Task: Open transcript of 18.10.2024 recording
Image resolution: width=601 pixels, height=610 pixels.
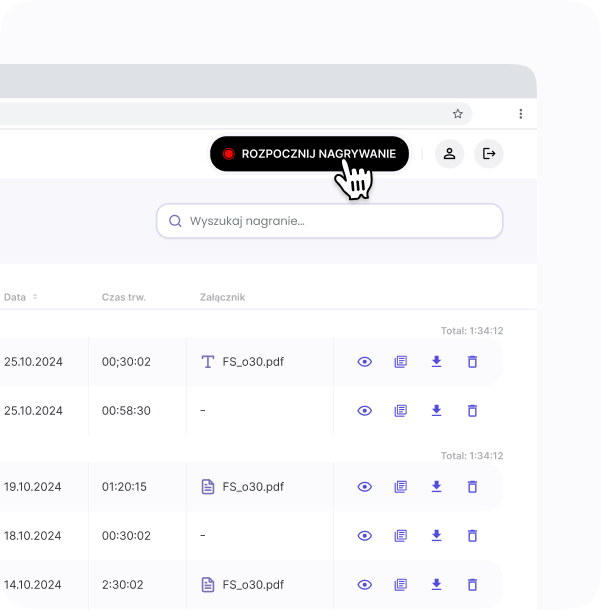Action: click(401, 536)
